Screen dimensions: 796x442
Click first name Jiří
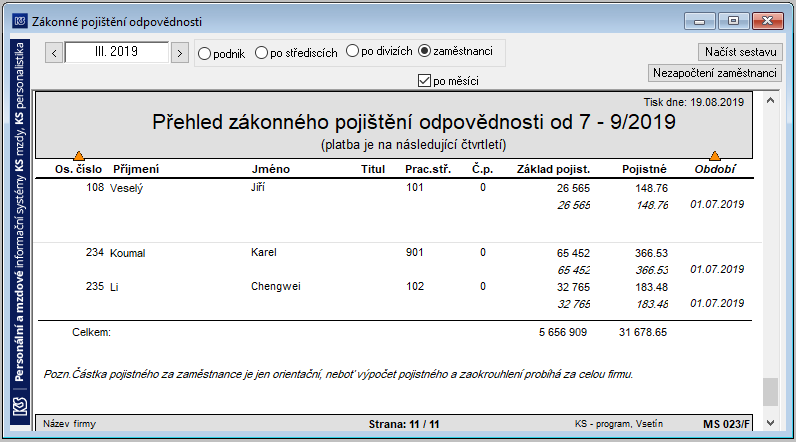point(258,187)
